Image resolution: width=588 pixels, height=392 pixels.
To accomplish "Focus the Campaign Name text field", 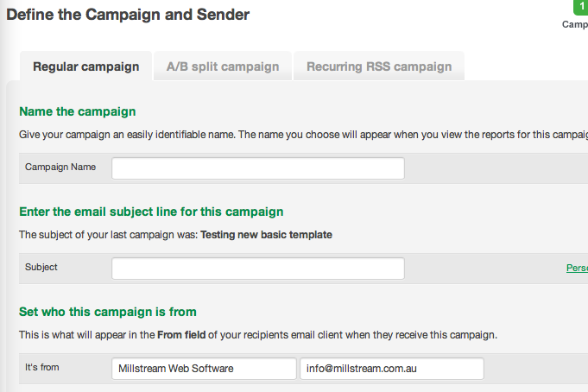I will point(258,168).
